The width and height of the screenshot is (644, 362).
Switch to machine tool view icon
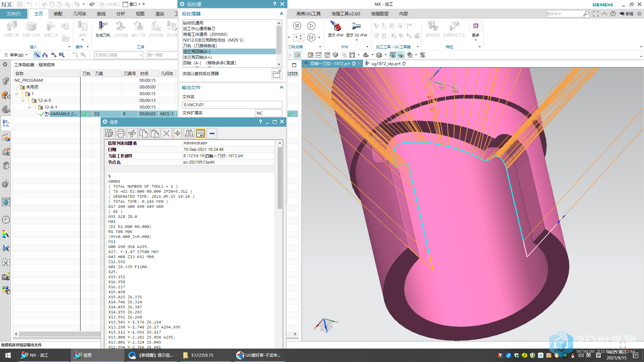pyautogui.click(x=45, y=55)
